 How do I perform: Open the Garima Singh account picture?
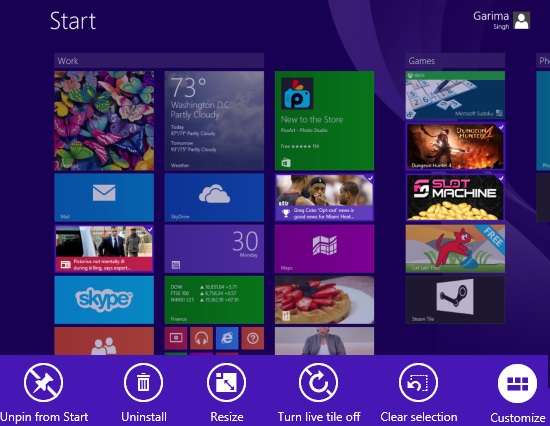(522, 20)
